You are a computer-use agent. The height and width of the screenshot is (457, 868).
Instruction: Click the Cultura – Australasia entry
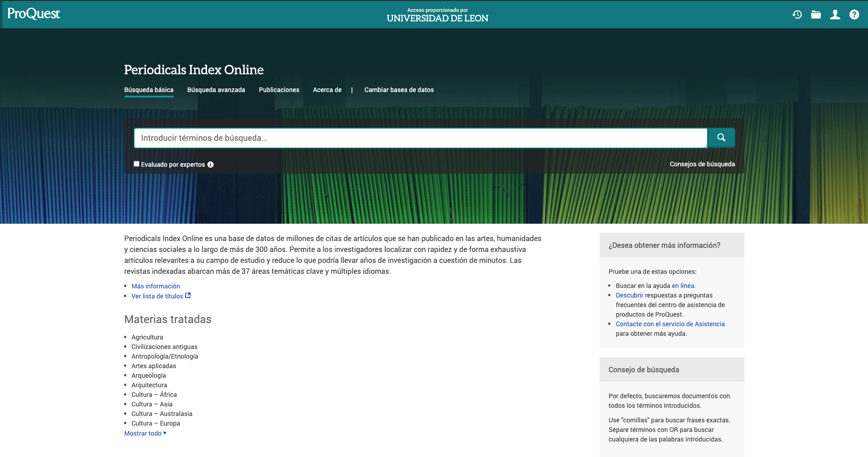tap(162, 414)
